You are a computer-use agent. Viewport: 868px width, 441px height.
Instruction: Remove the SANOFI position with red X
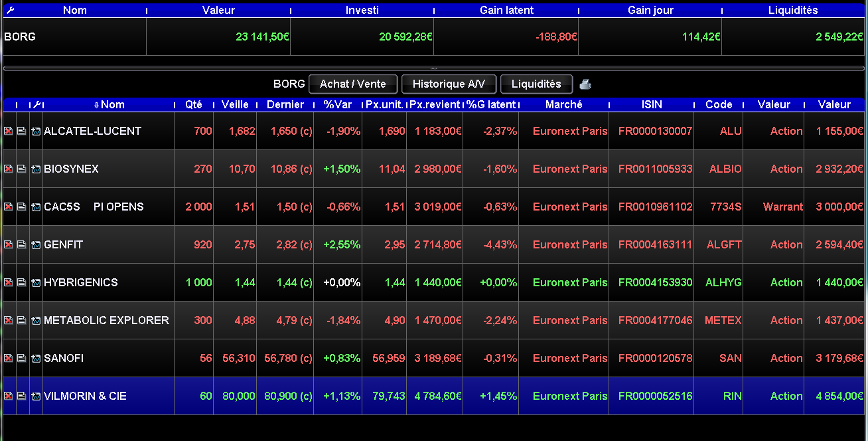pyautogui.click(x=8, y=359)
